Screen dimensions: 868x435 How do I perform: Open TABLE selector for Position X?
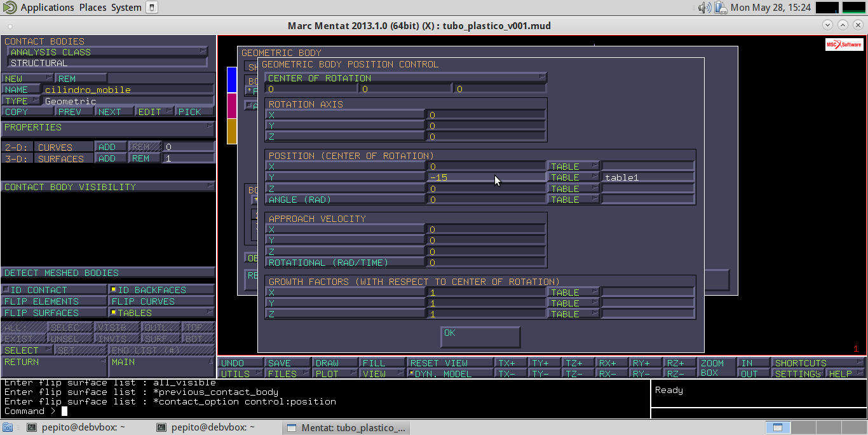pyautogui.click(x=574, y=167)
